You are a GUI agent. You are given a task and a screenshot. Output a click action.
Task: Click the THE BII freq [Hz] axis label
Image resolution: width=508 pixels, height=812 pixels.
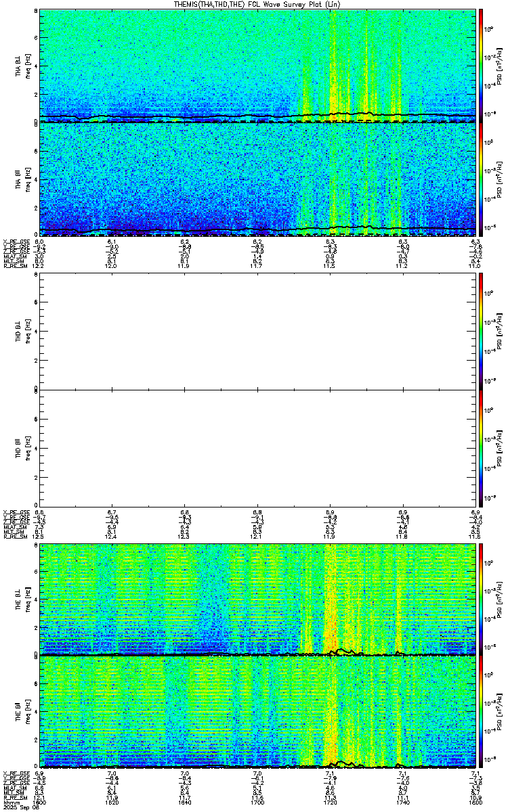[x=27, y=713]
